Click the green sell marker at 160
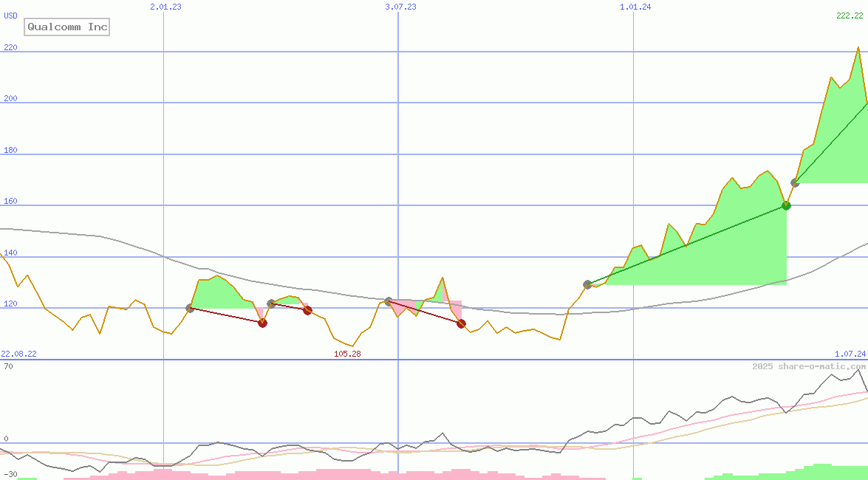The height and width of the screenshot is (480, 868). (x=786, y=205)
